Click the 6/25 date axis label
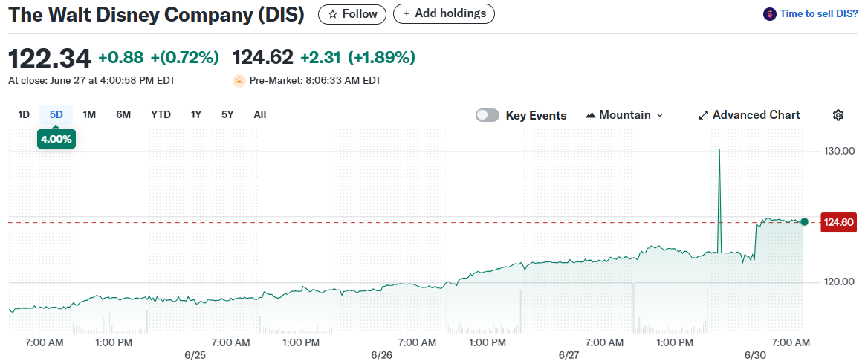 195,356
